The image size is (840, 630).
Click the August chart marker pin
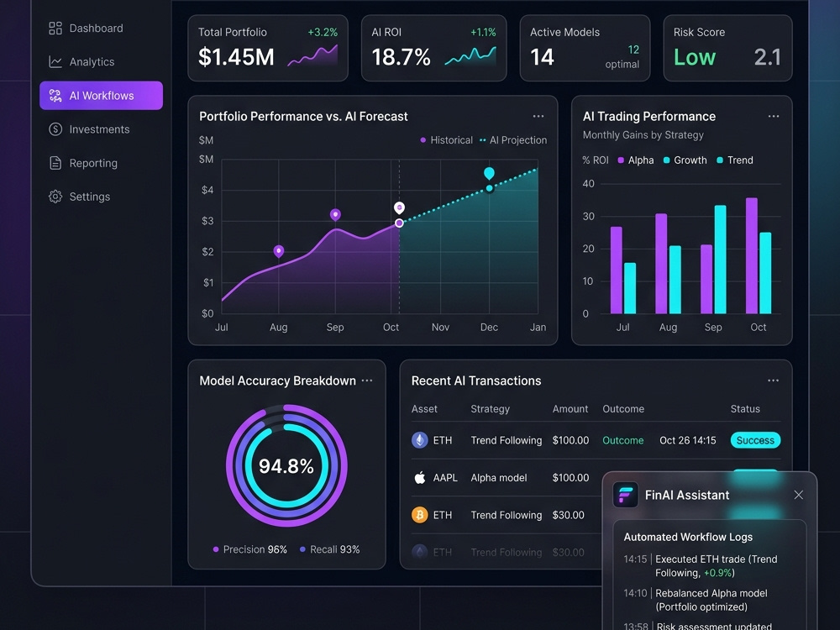279,250
